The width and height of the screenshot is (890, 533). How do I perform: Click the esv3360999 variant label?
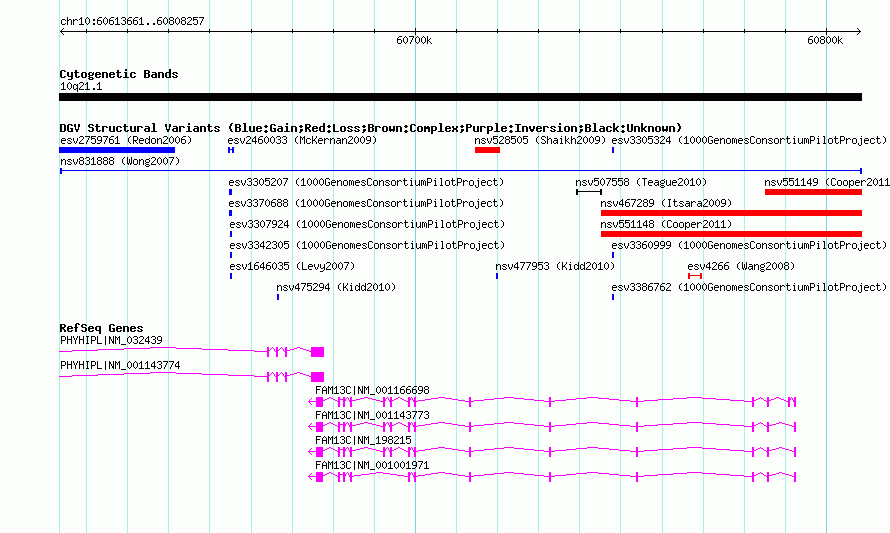[749, 245]
